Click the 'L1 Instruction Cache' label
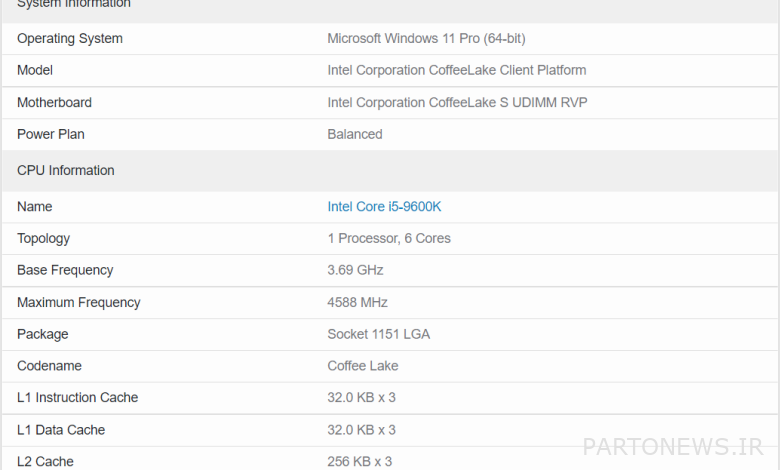The image size is (780, 470). (78, 397)
